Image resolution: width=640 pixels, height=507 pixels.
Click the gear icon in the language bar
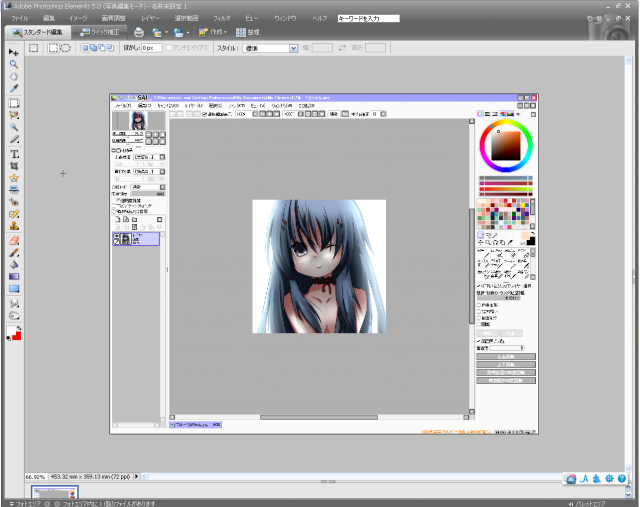(609, 478)
